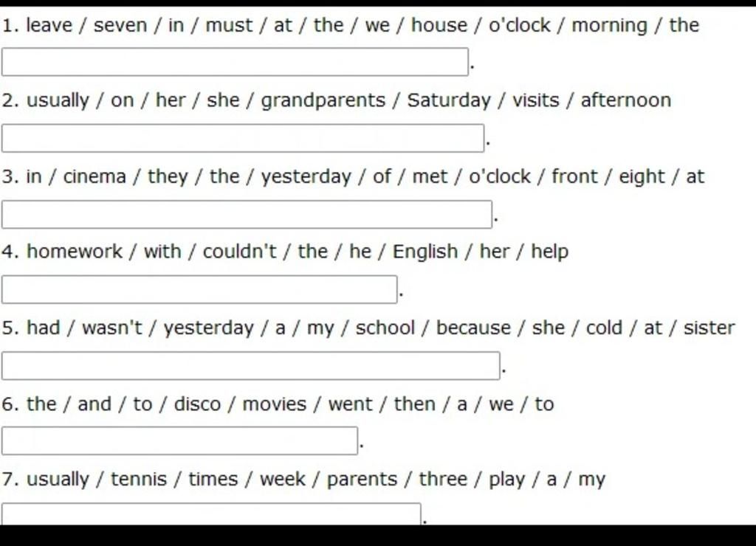Click the answer field under sentence 2

pos(242,138)
